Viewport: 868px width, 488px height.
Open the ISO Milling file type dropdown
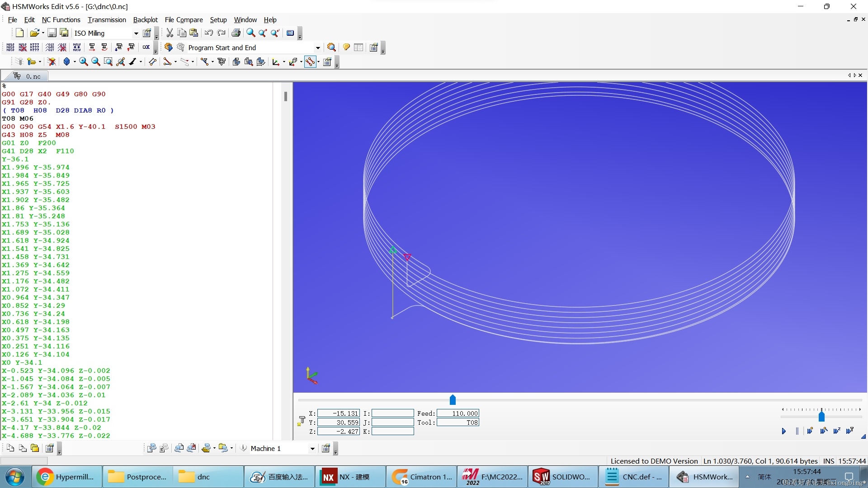136,33
